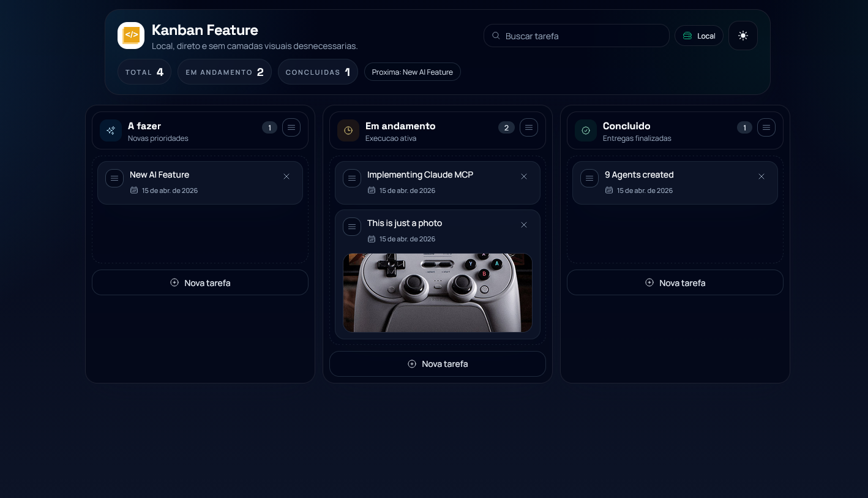The height and width of the screenshot is (498, 868).
Task: Click the handle icon on Implementing Claude MCP
Action: coord(352,178)
